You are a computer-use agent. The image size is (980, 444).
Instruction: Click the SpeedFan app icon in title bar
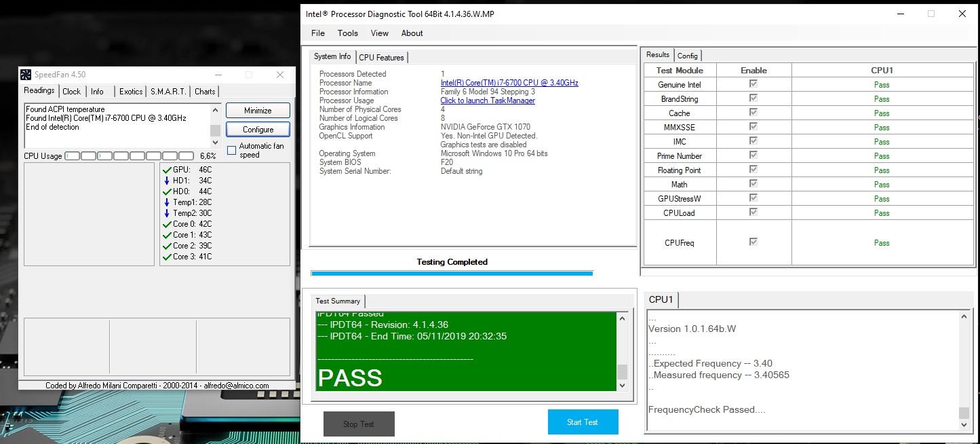25,75
